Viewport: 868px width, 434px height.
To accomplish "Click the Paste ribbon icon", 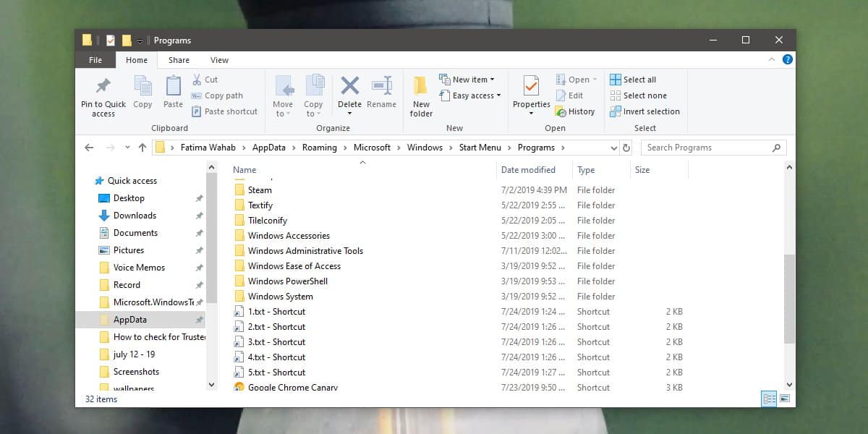I will (173, 92).
